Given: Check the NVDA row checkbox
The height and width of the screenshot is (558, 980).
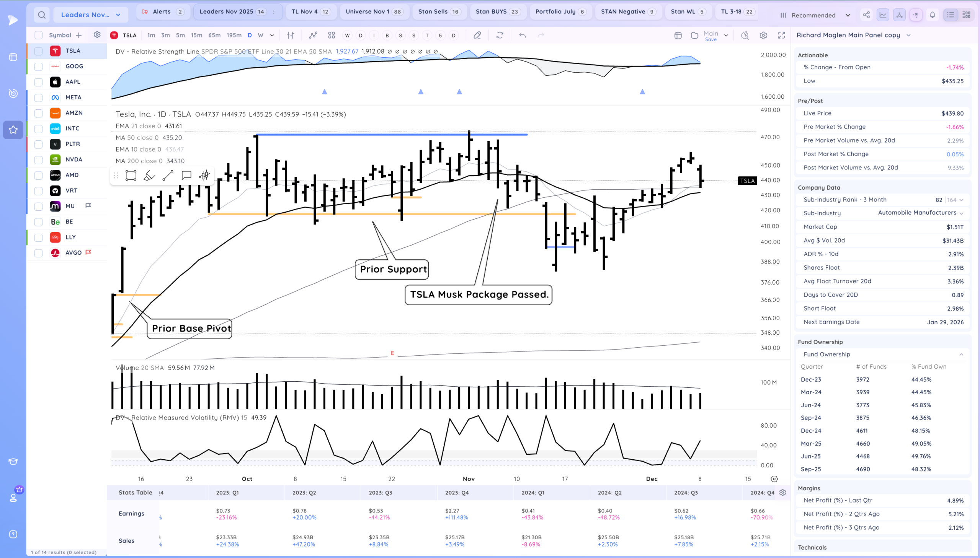Looking at the screenshot, I should point(38,160).
